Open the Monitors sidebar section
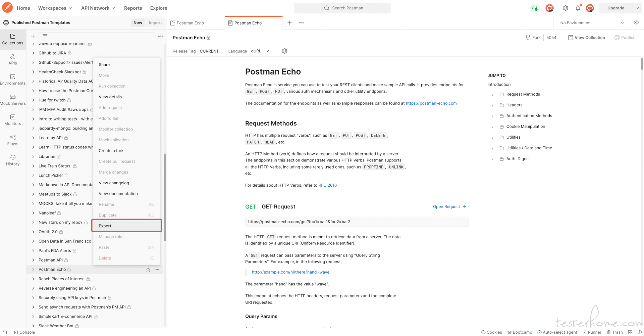Screen dimensions: 644x336 tap(13, 120)
